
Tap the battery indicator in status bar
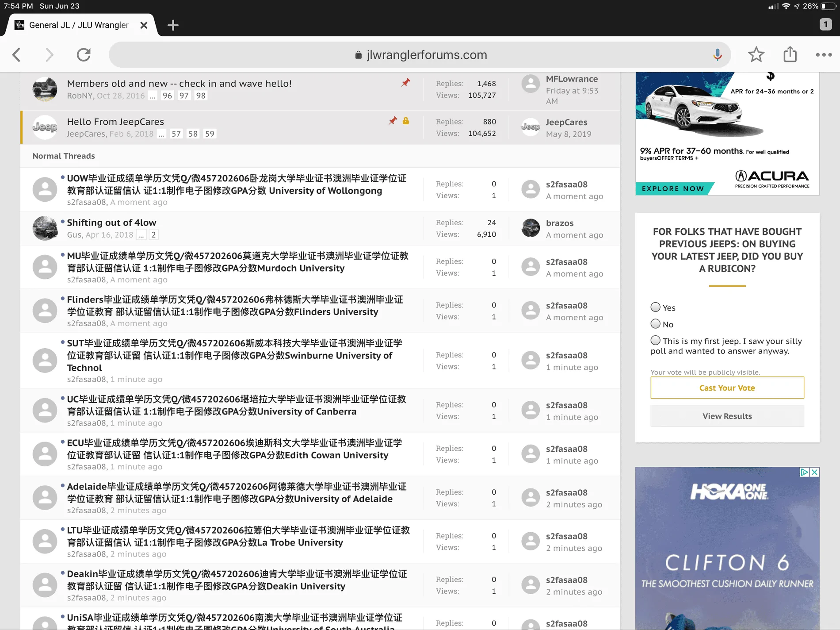pos(828,6)
